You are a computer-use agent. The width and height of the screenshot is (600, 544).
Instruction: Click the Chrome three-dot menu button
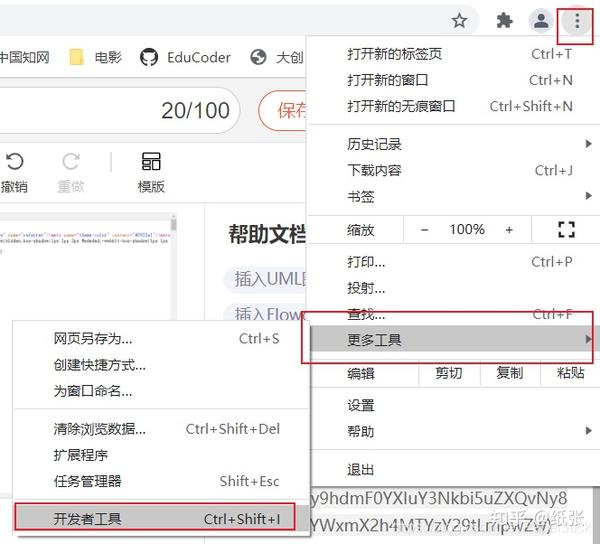click(x=577, y=21)
